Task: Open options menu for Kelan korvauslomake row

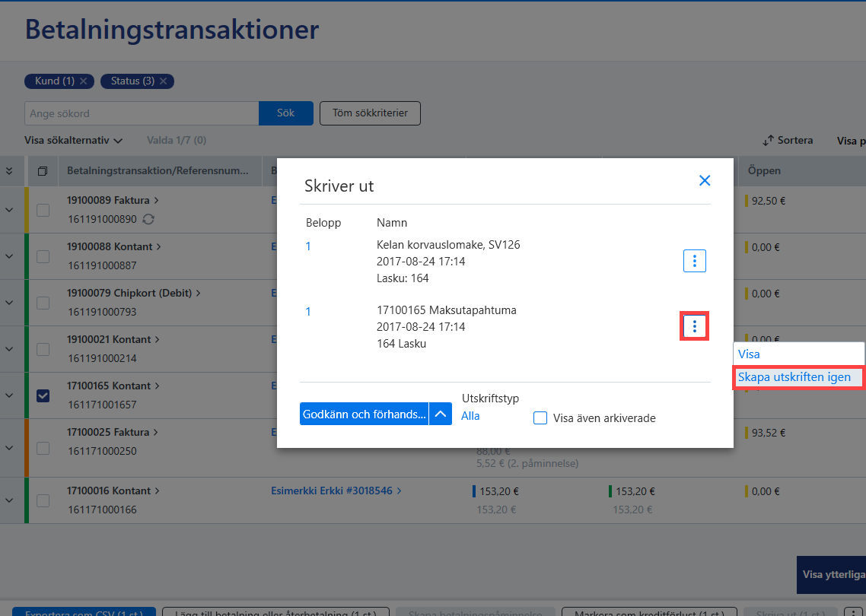Action: coord(694,261)
